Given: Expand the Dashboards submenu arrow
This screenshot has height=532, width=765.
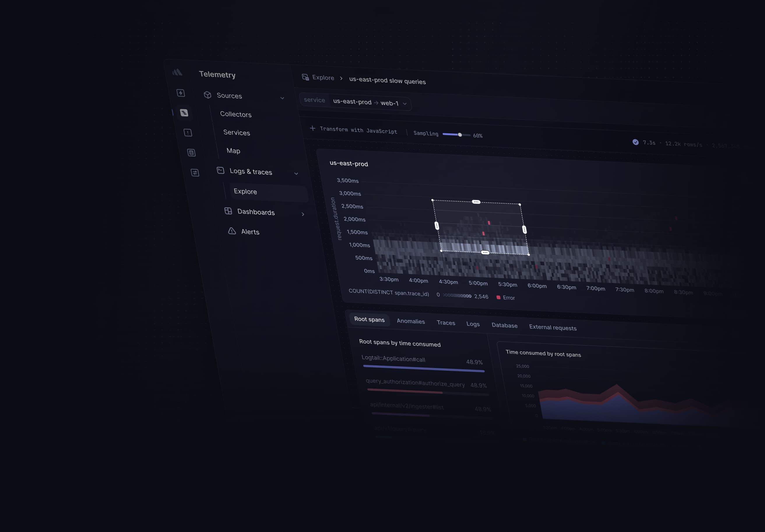Looking at the screenshot, I should tap(303, 214).
